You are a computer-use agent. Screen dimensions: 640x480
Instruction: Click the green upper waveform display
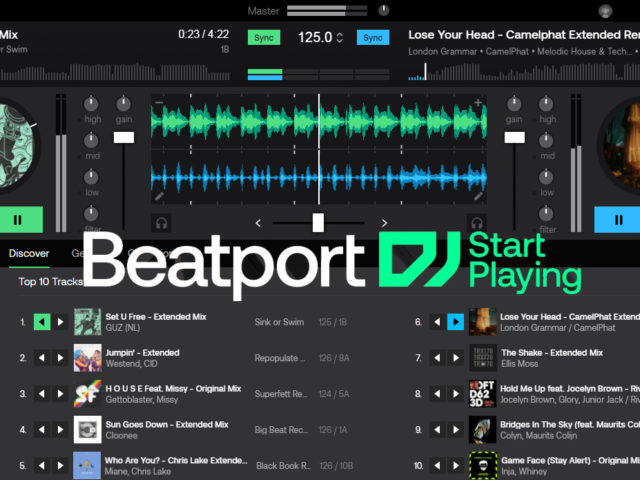coord(319,121)
